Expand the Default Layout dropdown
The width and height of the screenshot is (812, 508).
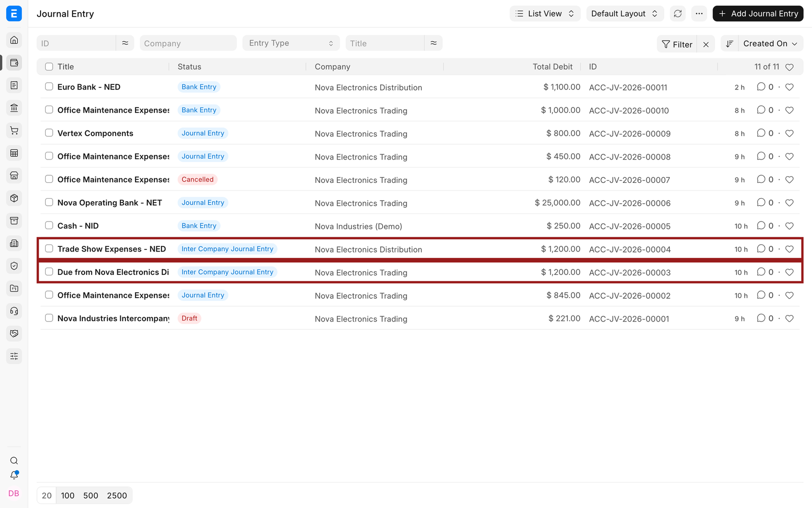click(x=624, y=14)
